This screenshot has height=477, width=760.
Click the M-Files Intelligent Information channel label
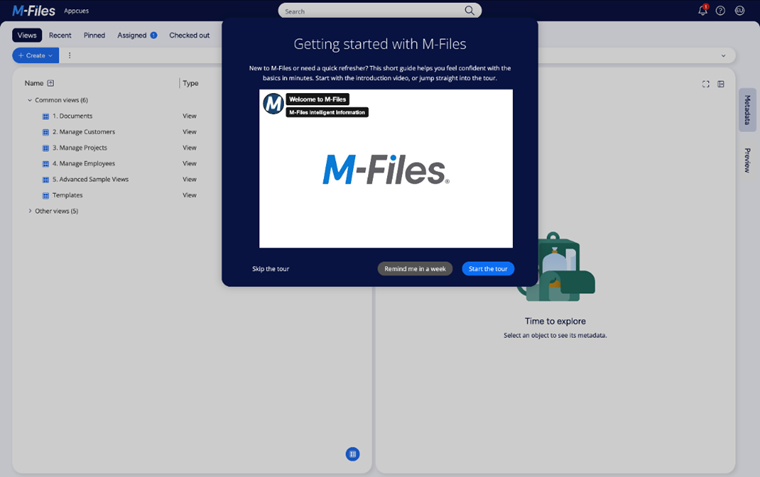tap(327, 112)
